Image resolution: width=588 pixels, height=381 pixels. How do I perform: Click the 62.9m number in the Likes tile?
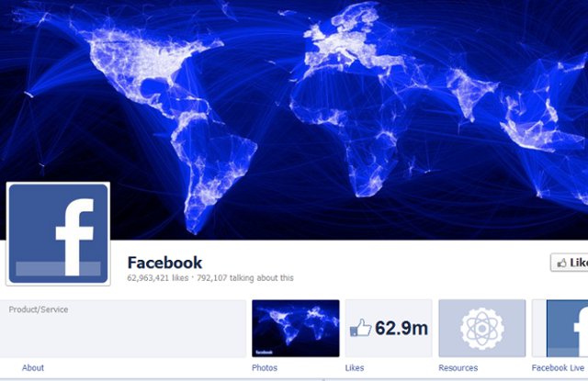401,328
